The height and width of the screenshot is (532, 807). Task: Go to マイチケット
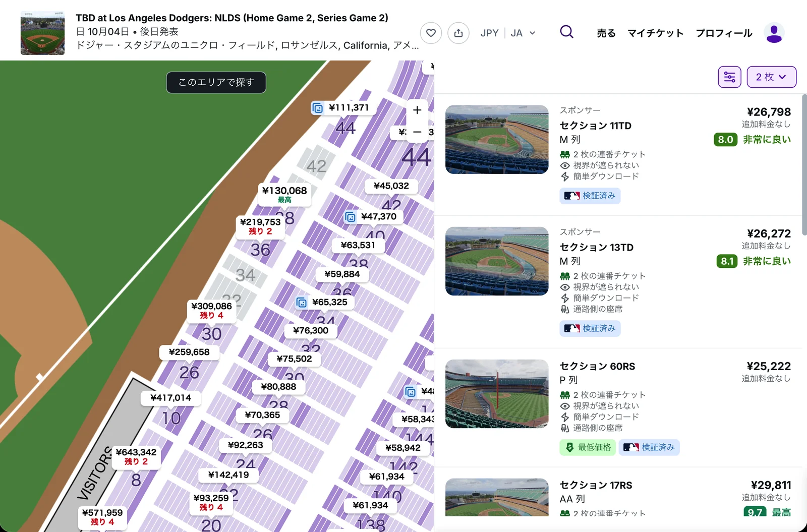(655, 33)
